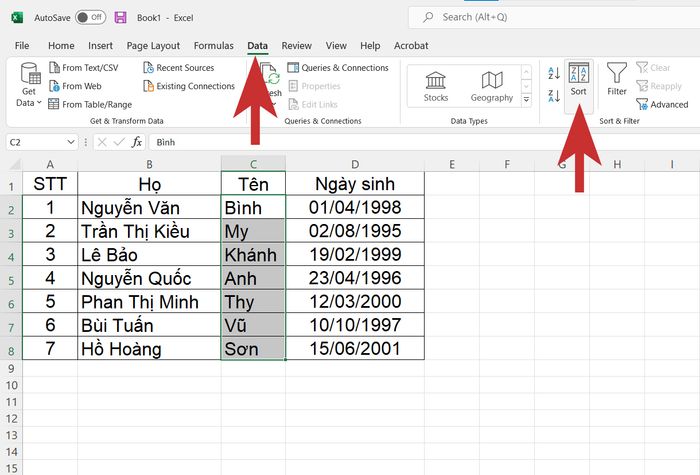This screenshot has width=700, height=475.
Task: Click cell containing Khánh
Action: click(x=253, y=254)
